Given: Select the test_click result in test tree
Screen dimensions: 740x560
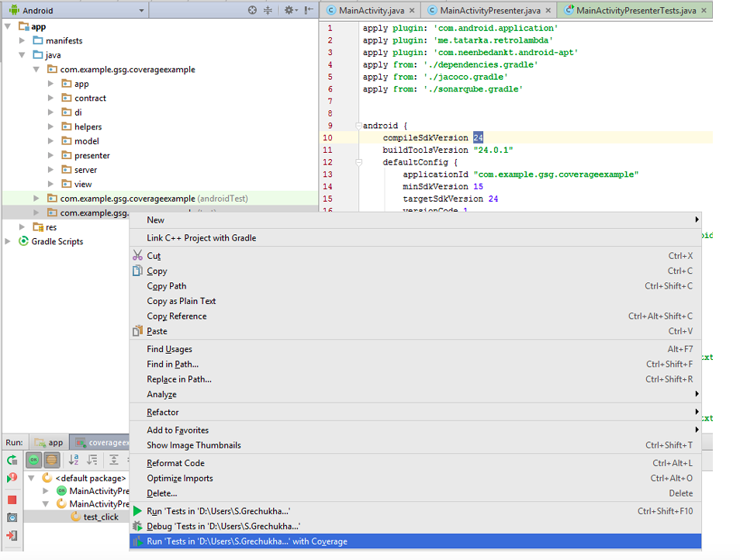Looking at the screenshot, I should point(101,517).
